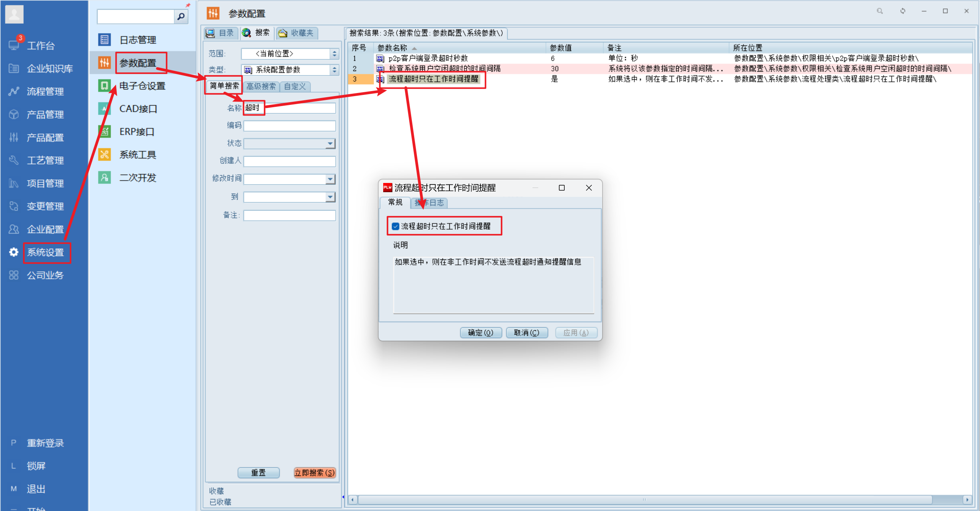Switch to the 搜索 tab

pos(256,33)
